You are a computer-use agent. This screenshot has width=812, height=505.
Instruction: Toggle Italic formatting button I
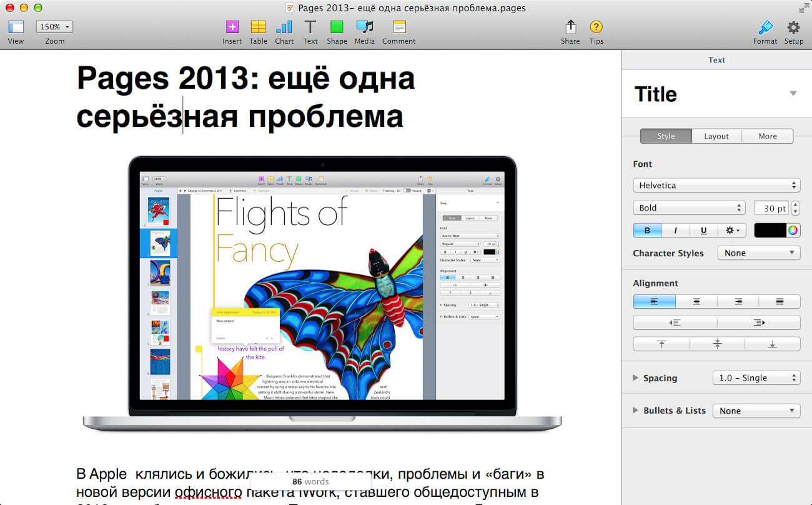[x=675, y=231]
